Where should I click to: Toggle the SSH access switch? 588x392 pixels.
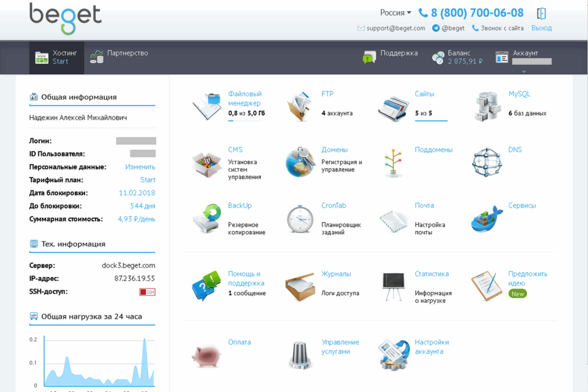148,292
